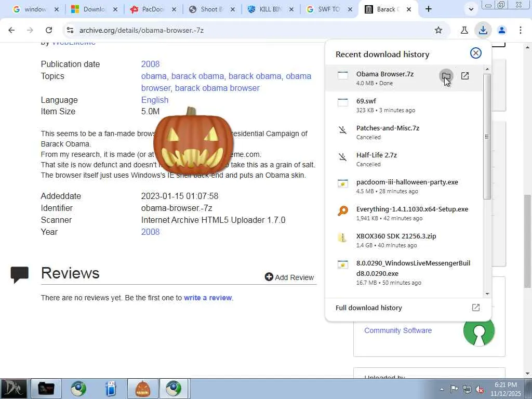The height and width of the screenshot is (399, 532).
Task: Show hidden system tray icons
Action: tap(442, 389)
